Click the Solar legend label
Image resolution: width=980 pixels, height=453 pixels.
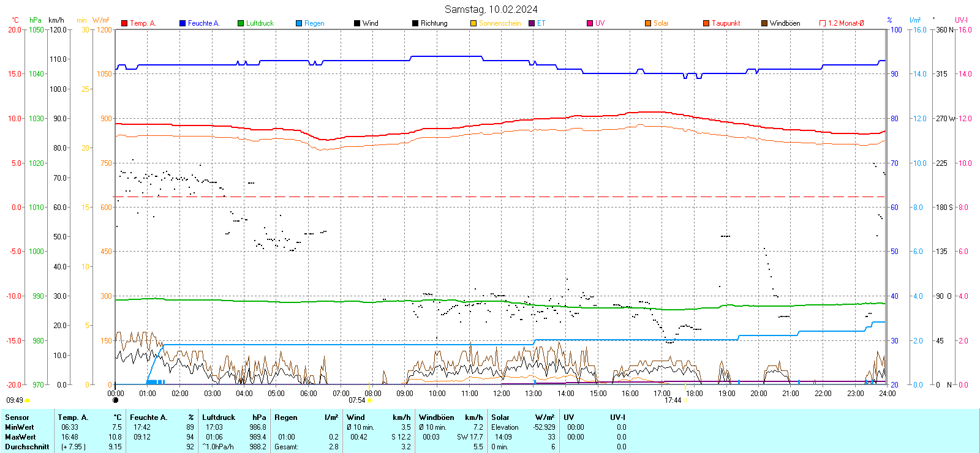661,23
